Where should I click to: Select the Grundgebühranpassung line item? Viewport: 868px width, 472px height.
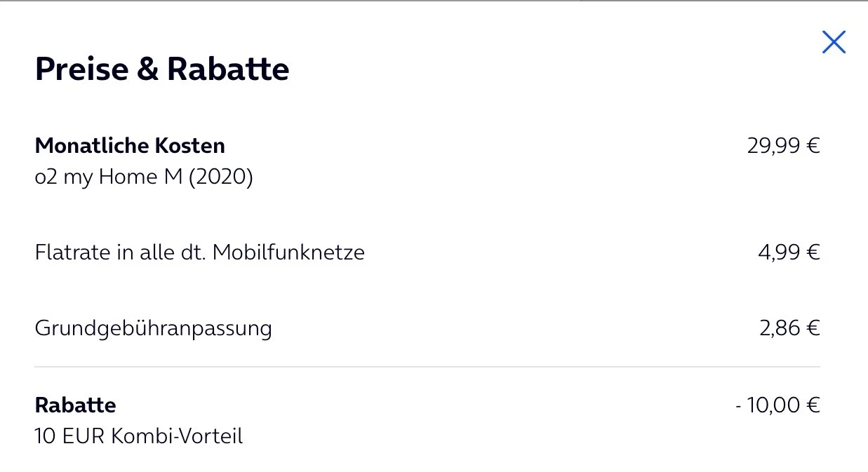(x=153, y=328)
